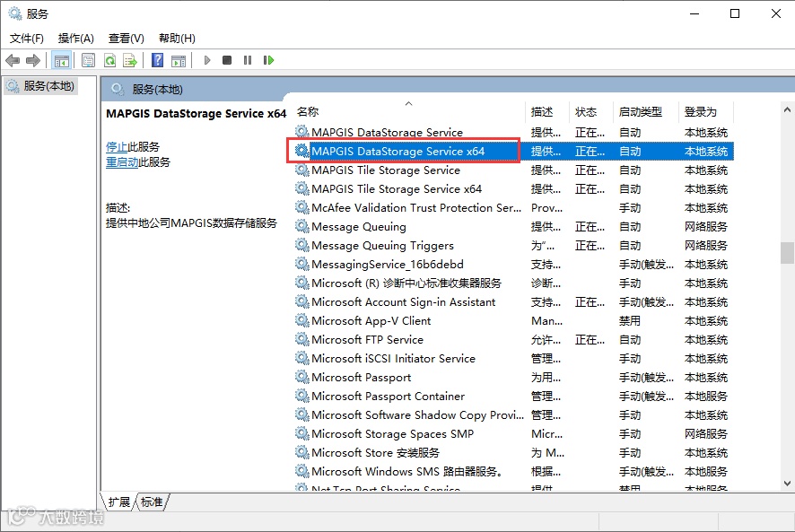This screenshot has height=532, width=795.
Task: Click the scrollbar down arrow
Action: (x=787, y=484)
